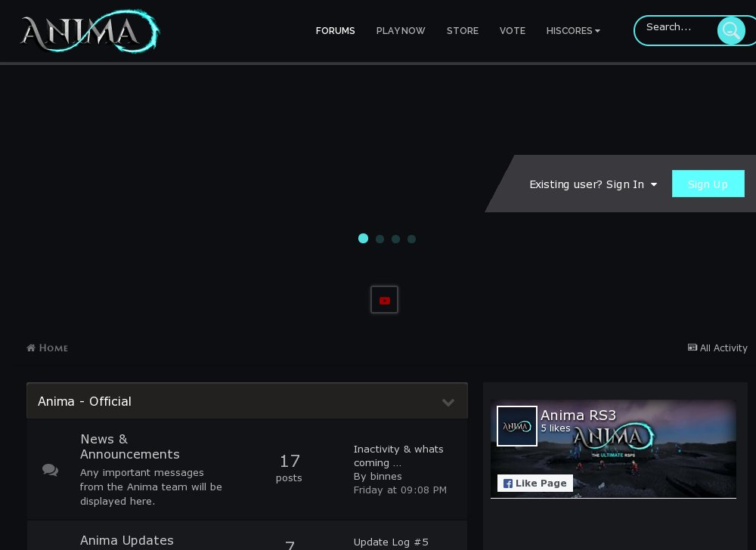Click the Anima - Official category title

tap(85, 401)
